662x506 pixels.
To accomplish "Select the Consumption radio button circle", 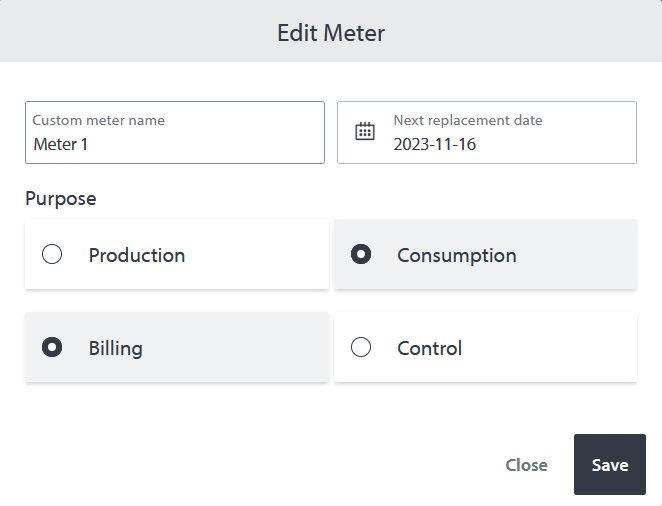I will tap(361, 255).
